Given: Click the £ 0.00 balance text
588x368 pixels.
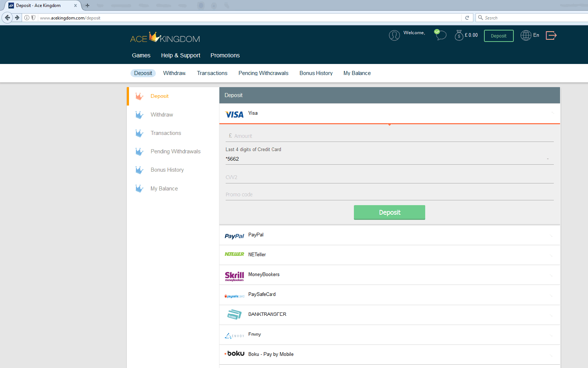Looking at the screenshot, I should [x=471, y=35].
